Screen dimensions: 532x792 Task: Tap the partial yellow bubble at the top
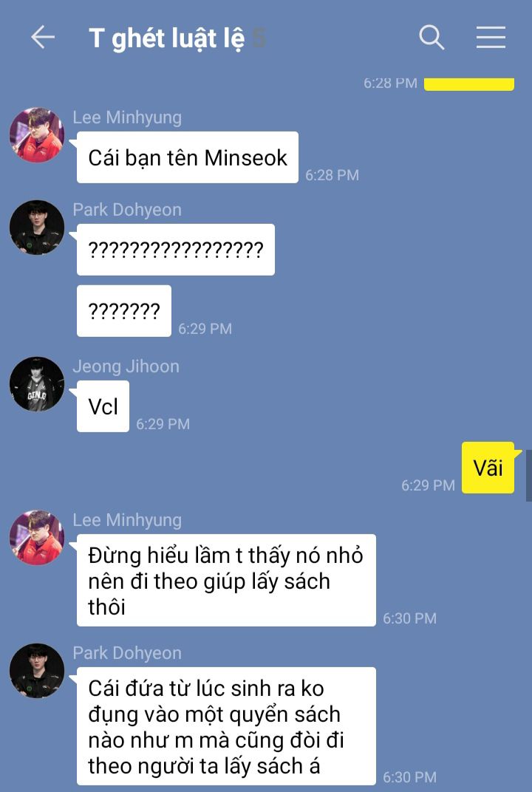469,84
